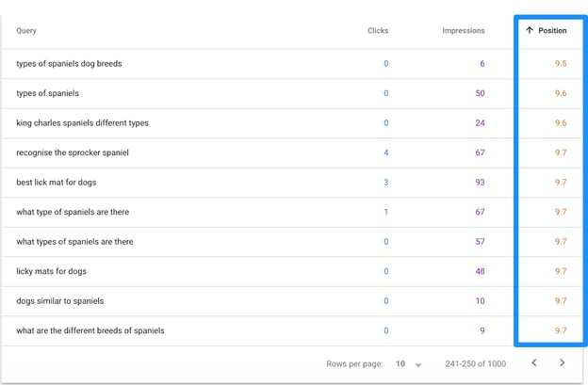588x385 pixels.
Task: Select the 'types of.spaniels' query row
Action: click(x=49, y=93)
